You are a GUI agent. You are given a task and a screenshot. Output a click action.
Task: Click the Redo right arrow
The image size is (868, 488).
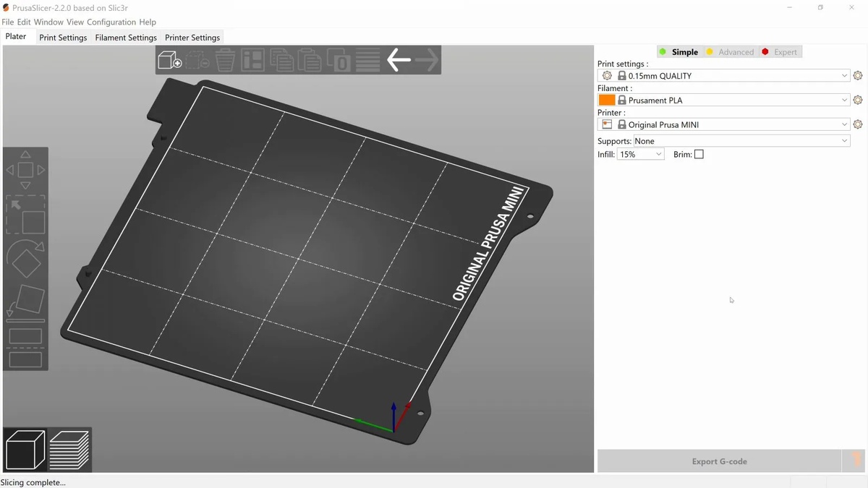(x=427, y=60)
